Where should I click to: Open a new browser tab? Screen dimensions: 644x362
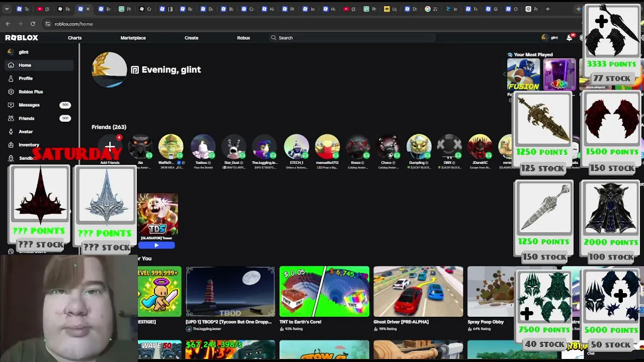[547, 9]
